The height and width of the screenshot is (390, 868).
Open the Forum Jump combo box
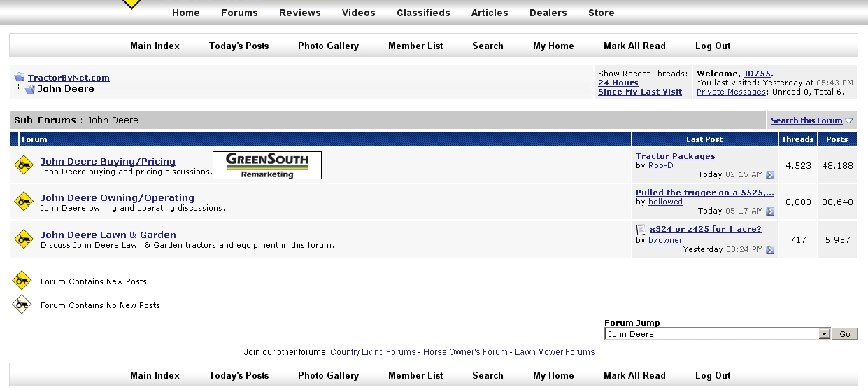(717, 334)
